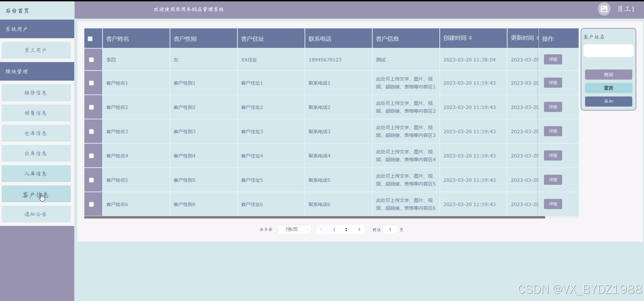Check the row checkbox for 客户姓名2

point(91,107)
